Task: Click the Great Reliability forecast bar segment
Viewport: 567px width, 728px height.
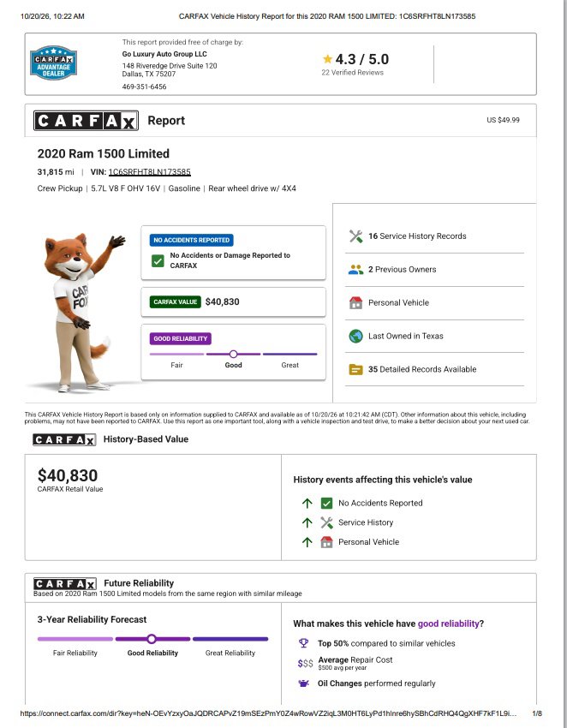Action: pyautogui.click(x=230, y=639)
